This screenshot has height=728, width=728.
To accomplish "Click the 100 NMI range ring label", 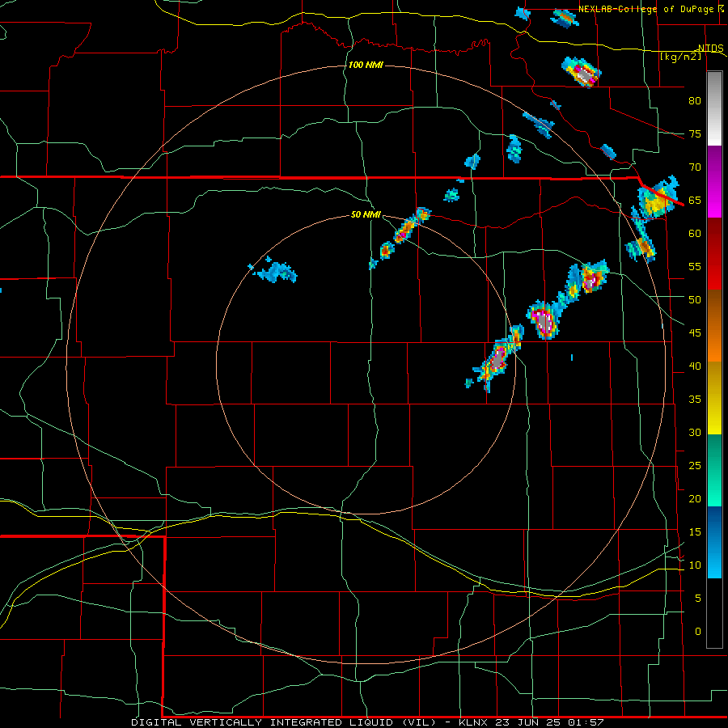I will [366, 65].
